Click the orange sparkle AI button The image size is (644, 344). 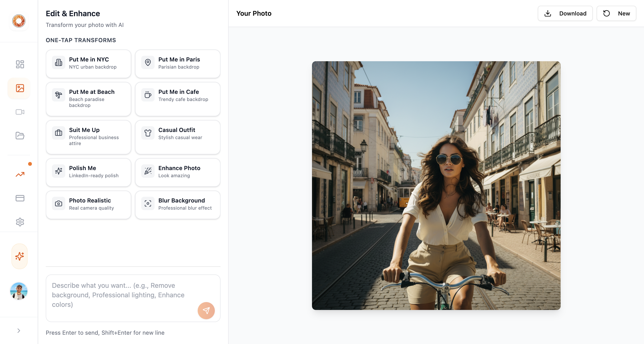pos(20,256)
